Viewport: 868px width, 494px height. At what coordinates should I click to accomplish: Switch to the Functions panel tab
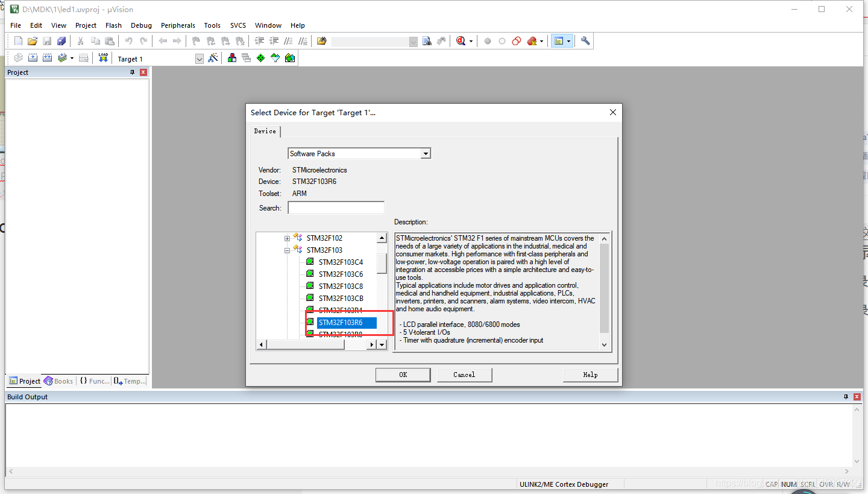coord(95,381)
